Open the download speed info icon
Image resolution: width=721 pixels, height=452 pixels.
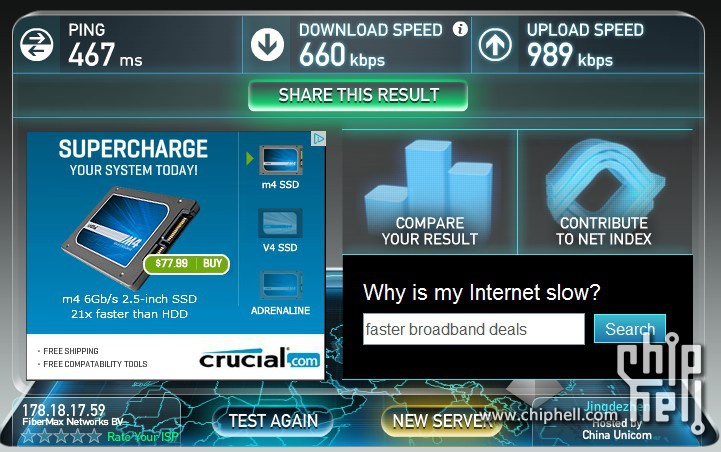pos(460,29)
